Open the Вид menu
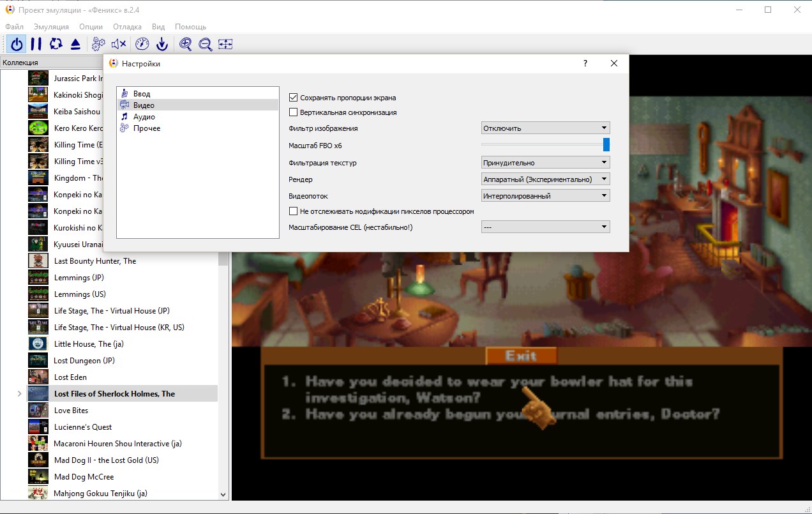This screenshot has width=812, height=514. 158,27
